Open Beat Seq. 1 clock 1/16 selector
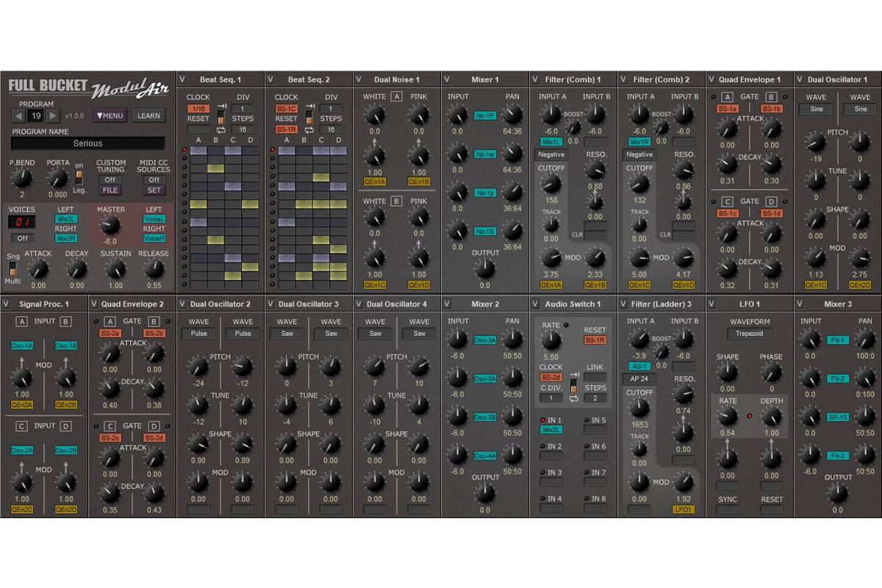 (x=198, y=108)
